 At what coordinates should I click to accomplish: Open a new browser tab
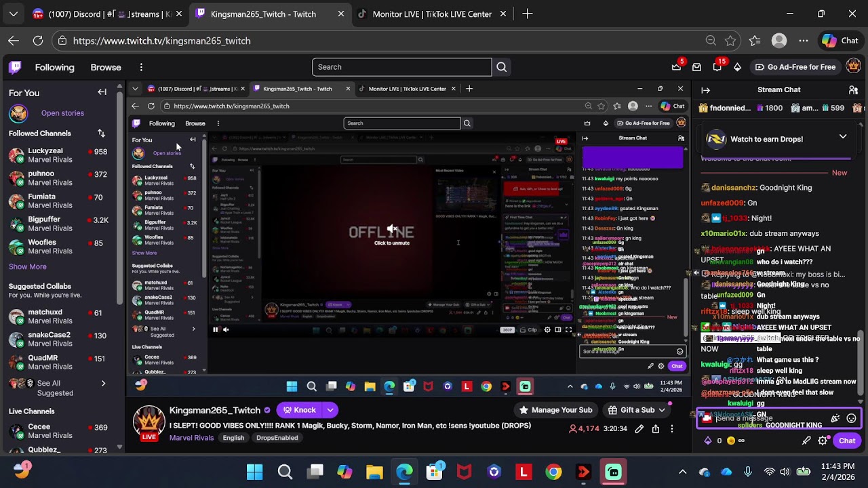528,14
